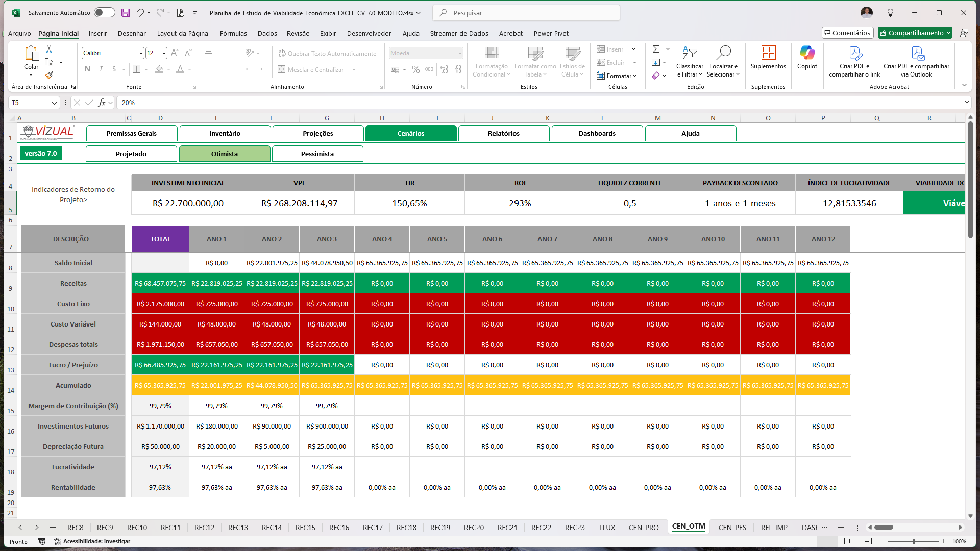Open Localizar e Selecionar magnifier
This screenshot has width=980, height=551.
723,53
